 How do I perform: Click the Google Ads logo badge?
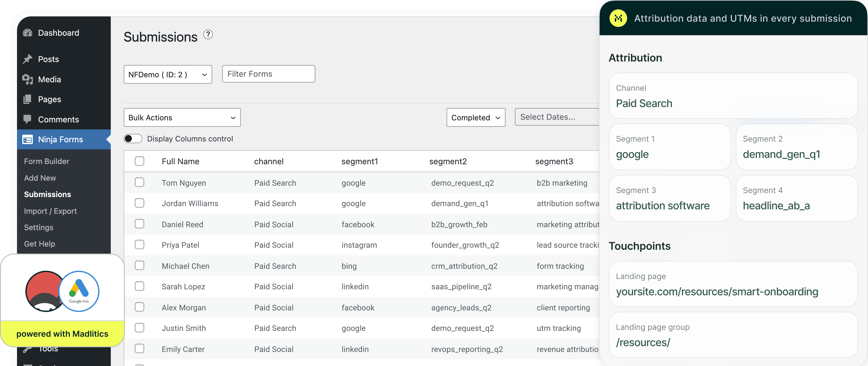(79, 291)
